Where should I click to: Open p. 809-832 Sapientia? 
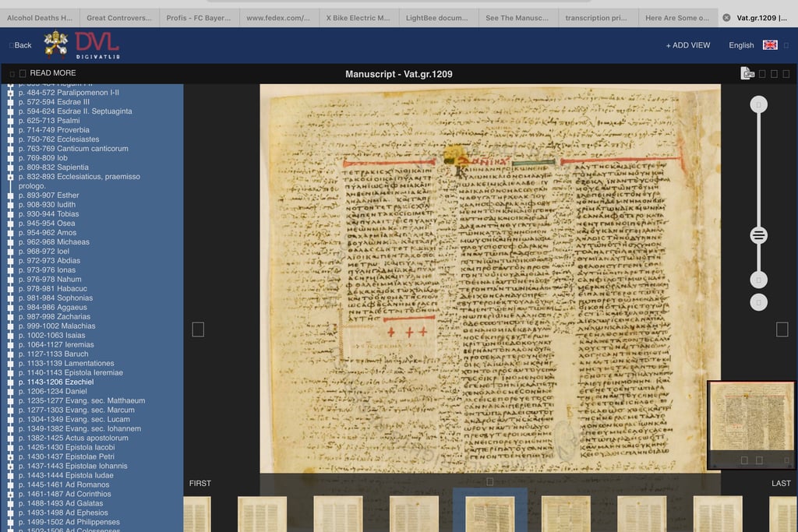click(x=54, y=167)
